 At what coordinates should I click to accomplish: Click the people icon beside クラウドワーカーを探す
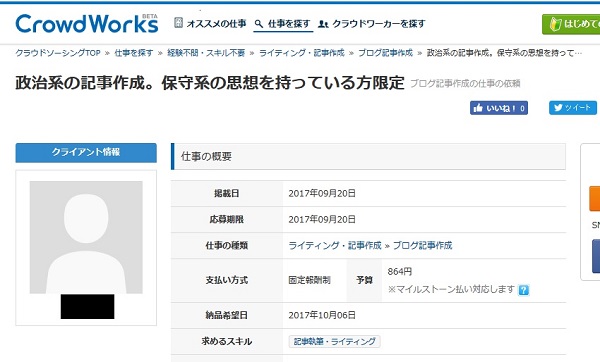click(x=323, y=24)
